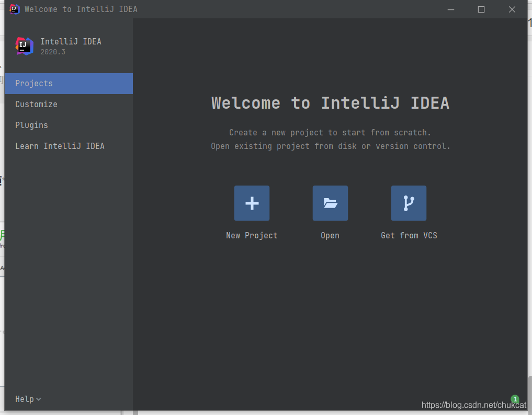The width and height of the screenshot is (532, 415).
Task: Click the New Project label
Action: [x=252, y=236]
